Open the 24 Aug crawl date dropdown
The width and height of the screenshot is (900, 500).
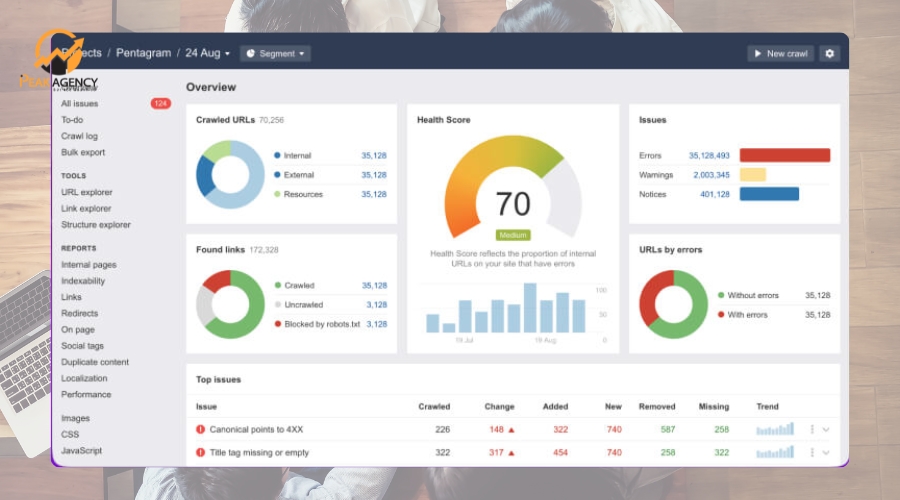pos(207,53)
